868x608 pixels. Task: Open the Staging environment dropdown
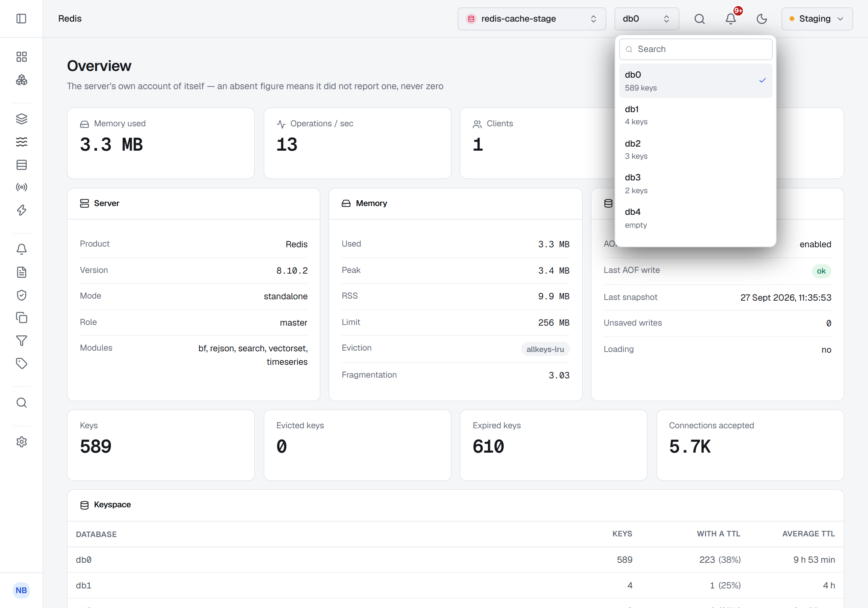[x=817, y=19]
